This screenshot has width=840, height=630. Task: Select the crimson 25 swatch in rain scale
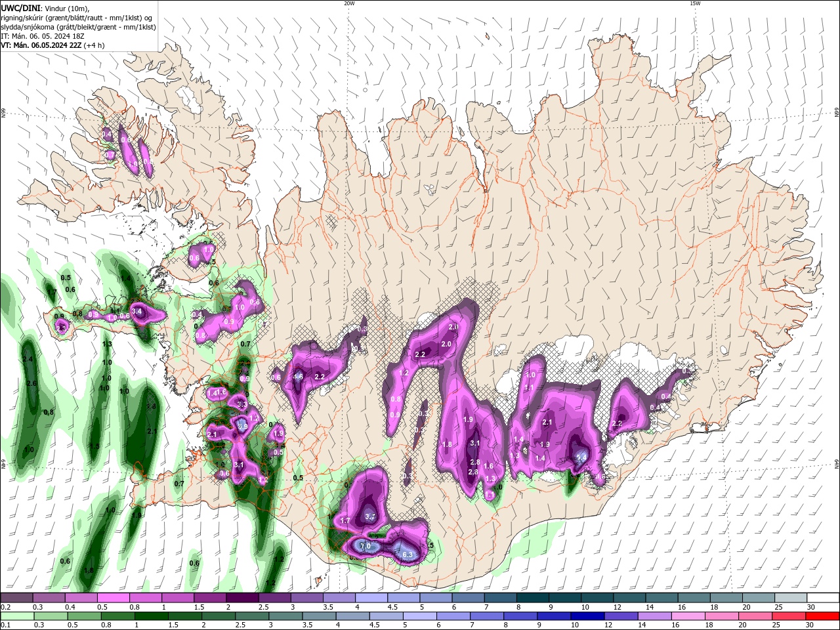789,616
